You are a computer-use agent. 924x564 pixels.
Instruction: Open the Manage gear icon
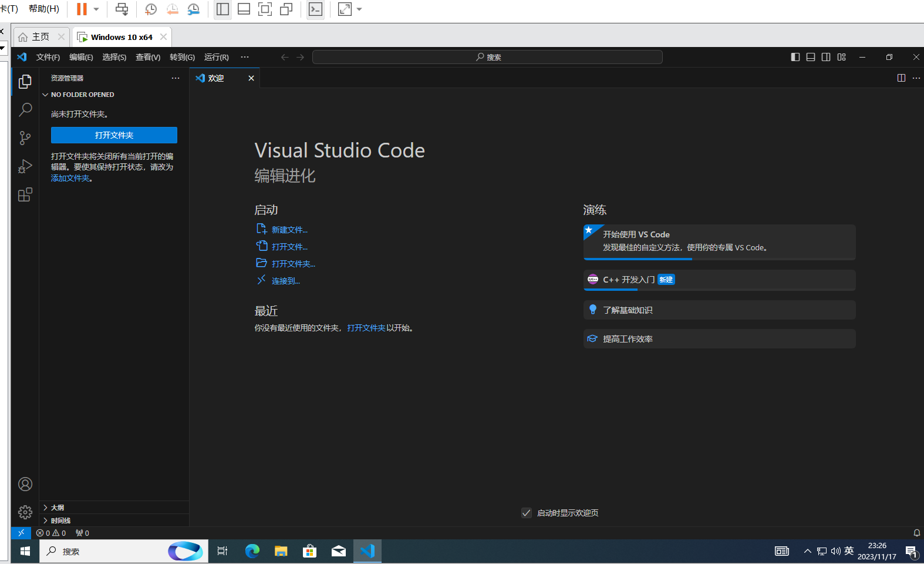pyautogui.click(x=25, y=512)
